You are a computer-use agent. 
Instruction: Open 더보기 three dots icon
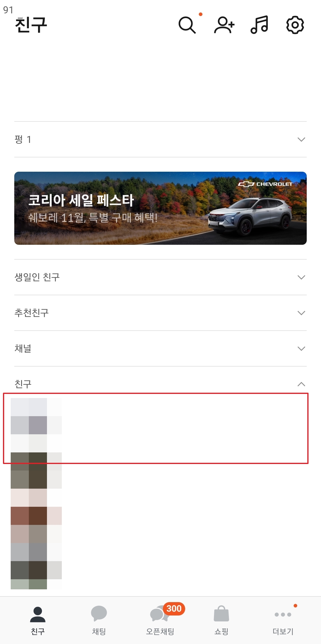[283, 614]
